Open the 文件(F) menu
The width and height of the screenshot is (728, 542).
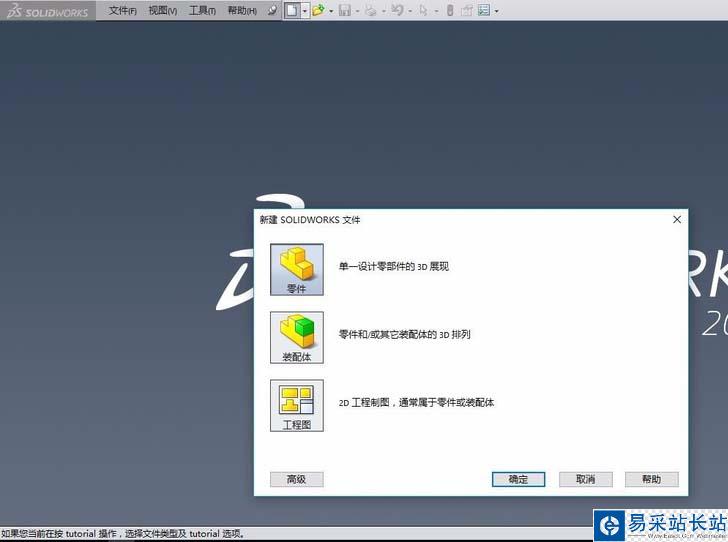click(123, 10)
